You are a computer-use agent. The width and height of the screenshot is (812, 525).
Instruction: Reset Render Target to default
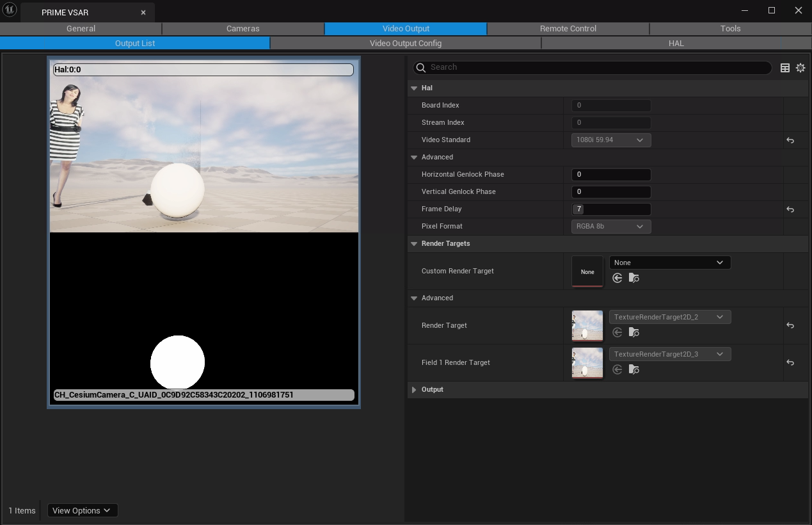coord(790,326)
